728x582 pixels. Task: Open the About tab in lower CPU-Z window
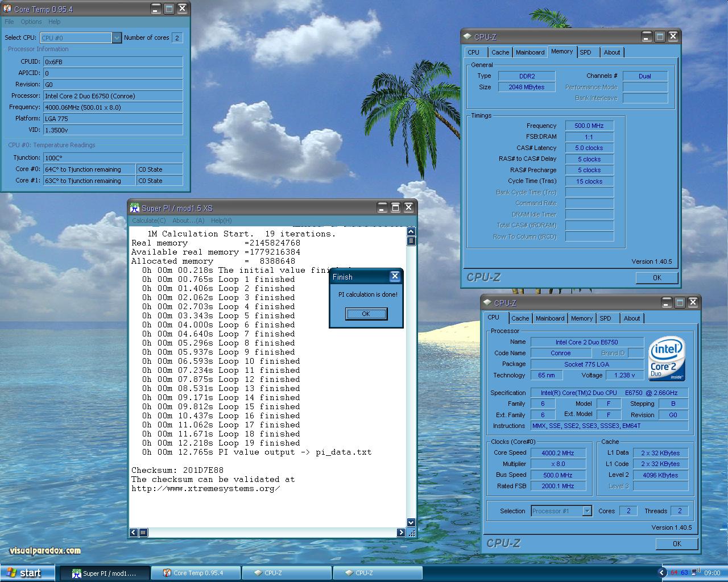[x=632, y=318]
